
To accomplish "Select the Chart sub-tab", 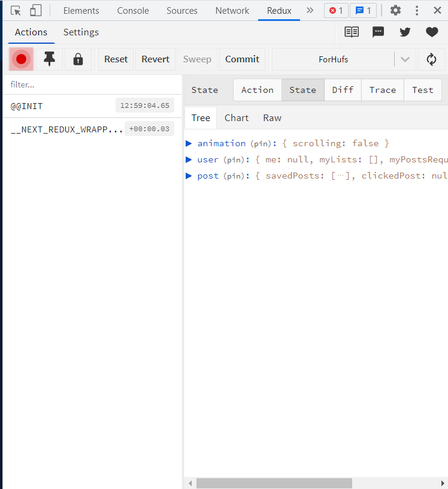I will tap(237, 118).
